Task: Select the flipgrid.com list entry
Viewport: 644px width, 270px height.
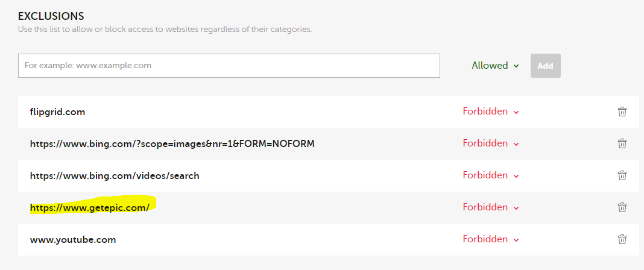Action: 57,112
